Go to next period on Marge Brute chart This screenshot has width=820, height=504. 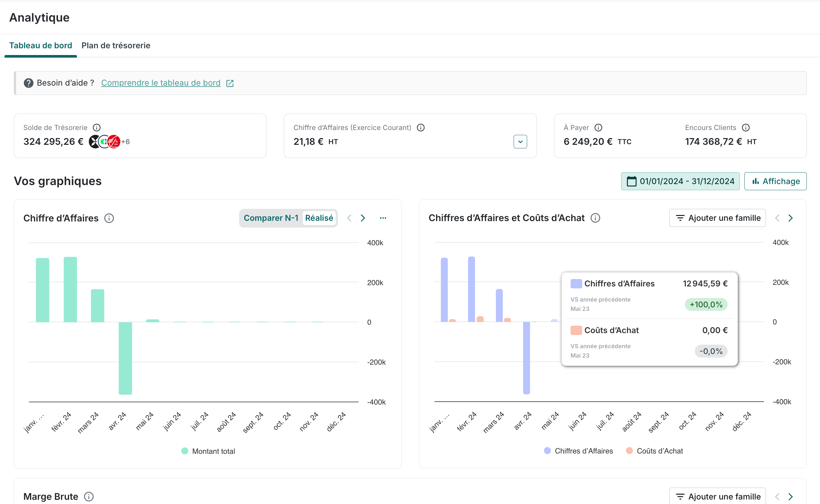(790, 497)
